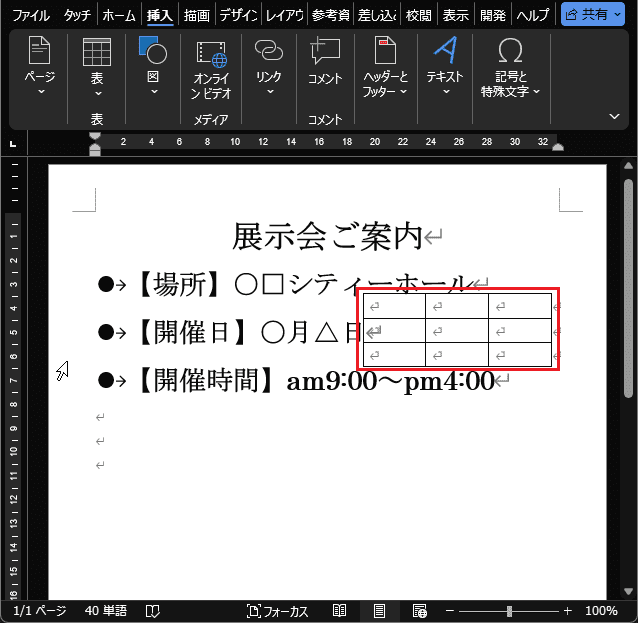Image resolution: width=638 pixels, height=623 pixels.
Task: Switch to the ホーム (Home) tab
Action: [119, 15]
